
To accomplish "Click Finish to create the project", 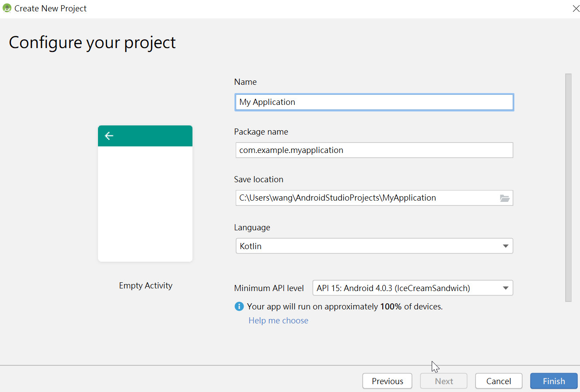I will [x=554, y=381].
